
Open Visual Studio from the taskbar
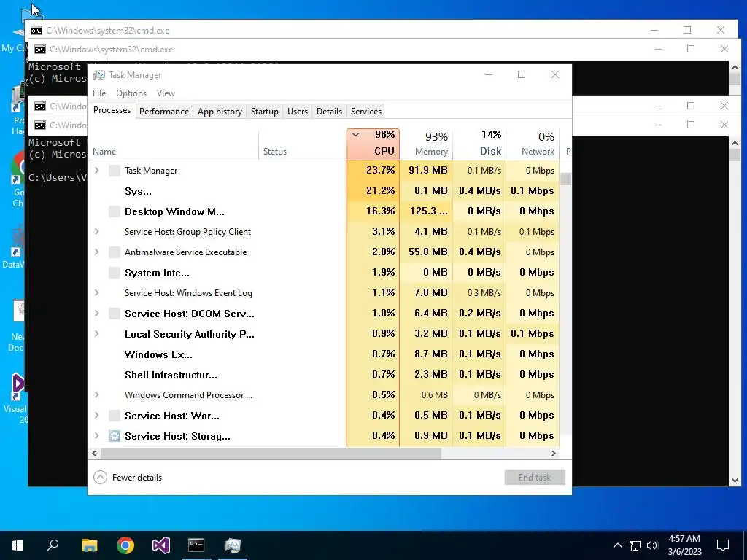click(161, 545)
